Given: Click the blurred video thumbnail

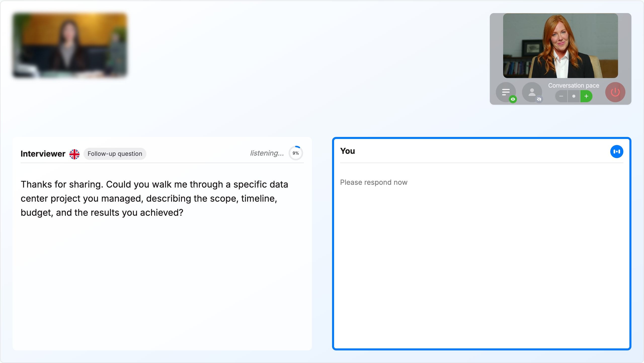Looking at the screenshot, I should click(70, 45).
